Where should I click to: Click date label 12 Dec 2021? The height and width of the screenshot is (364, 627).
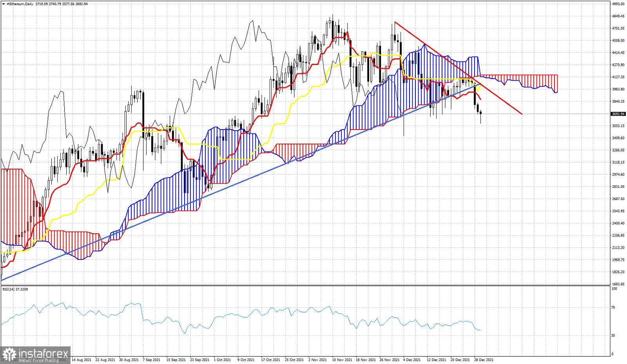(437, 360)
